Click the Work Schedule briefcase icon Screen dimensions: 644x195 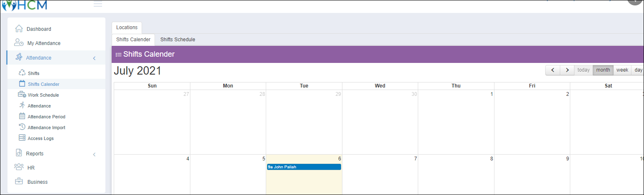click(22, 95)
